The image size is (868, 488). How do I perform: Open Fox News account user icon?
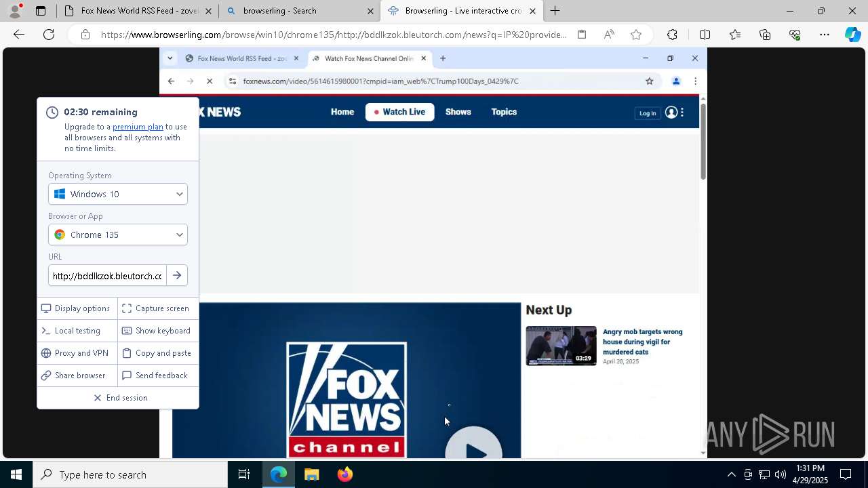tap(671, 113)
